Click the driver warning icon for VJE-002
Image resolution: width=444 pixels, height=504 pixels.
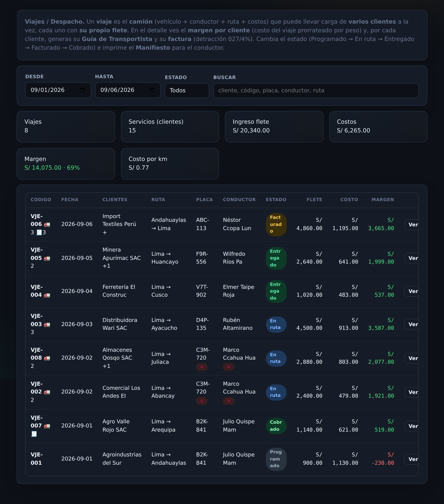[x=229, y=401]
